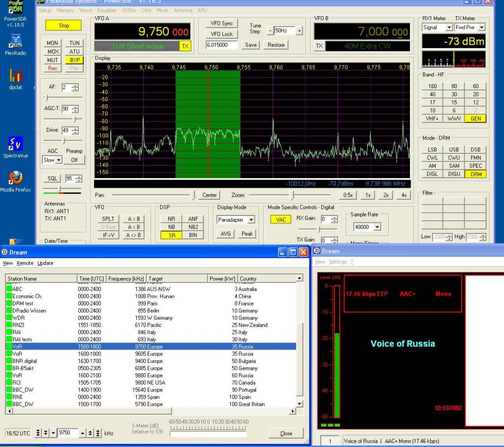
Task: Click the 6,015000 saved frequency field
Action: click(221, 45)
